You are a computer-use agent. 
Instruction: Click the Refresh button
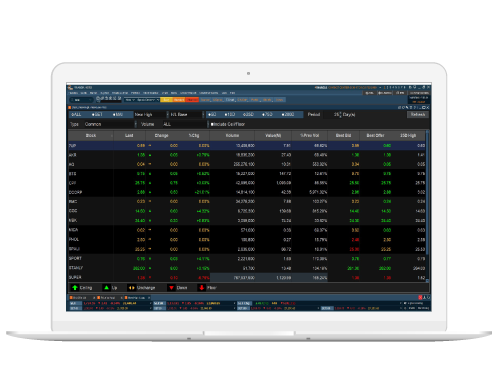coord(418,114)
